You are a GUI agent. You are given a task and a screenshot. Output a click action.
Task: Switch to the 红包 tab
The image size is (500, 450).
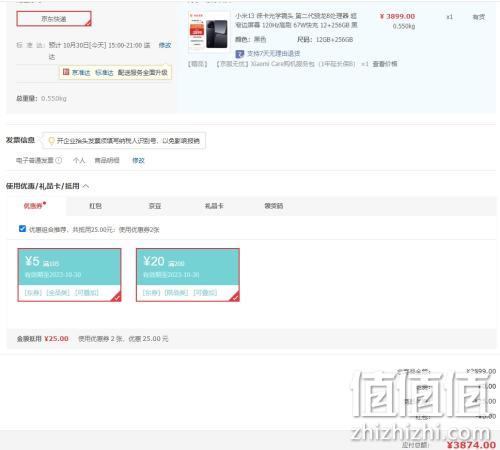95,206
